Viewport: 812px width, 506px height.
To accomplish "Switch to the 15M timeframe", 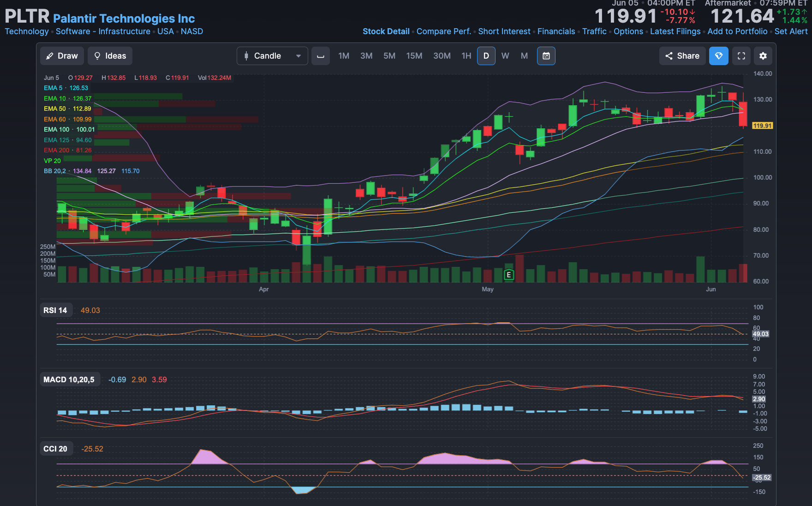I will coord(414,56).
